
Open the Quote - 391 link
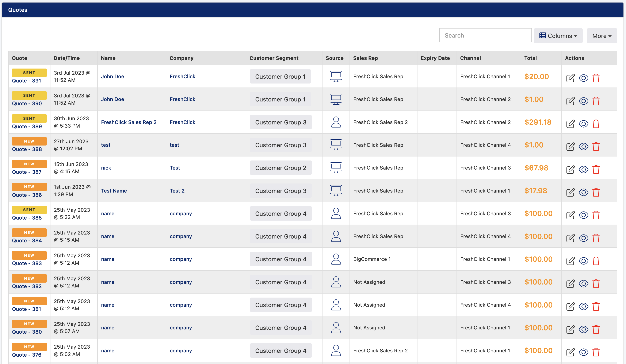(x=27, y=81)
